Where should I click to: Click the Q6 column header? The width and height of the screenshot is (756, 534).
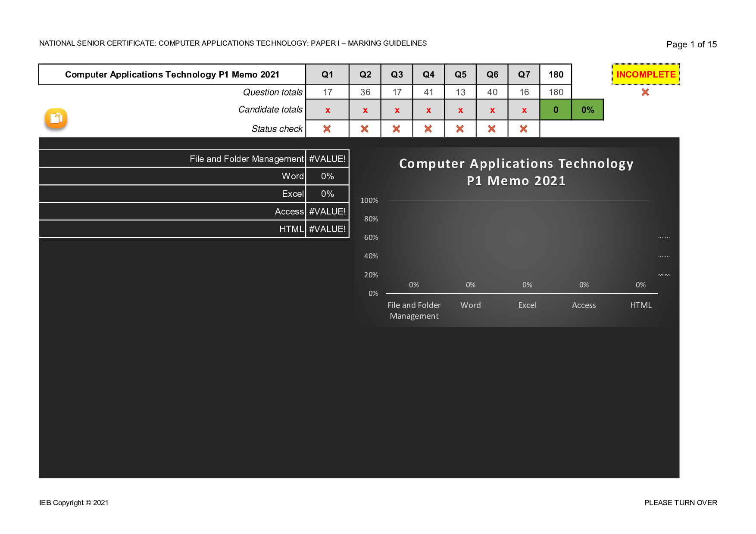point(492,75)
